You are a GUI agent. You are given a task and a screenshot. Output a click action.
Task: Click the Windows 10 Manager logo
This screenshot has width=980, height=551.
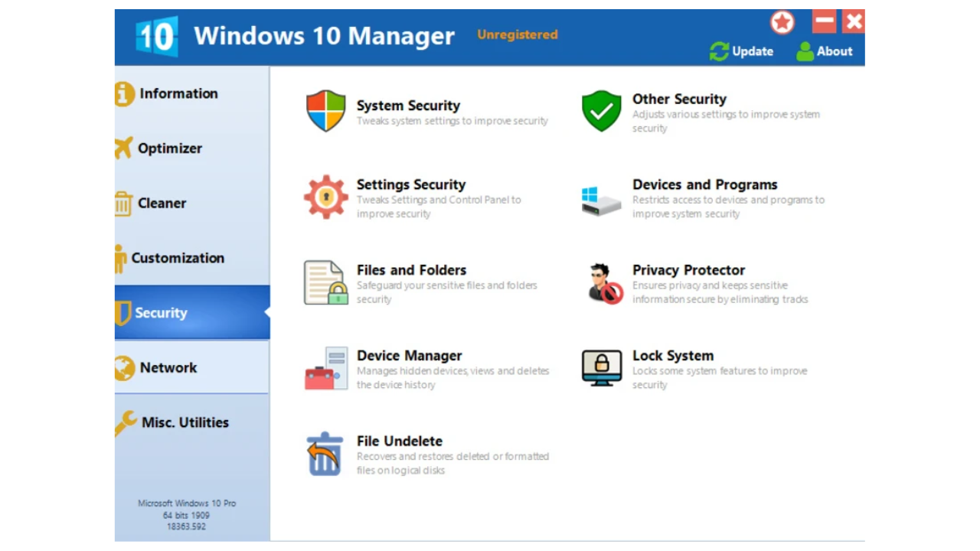pos(157,36)
